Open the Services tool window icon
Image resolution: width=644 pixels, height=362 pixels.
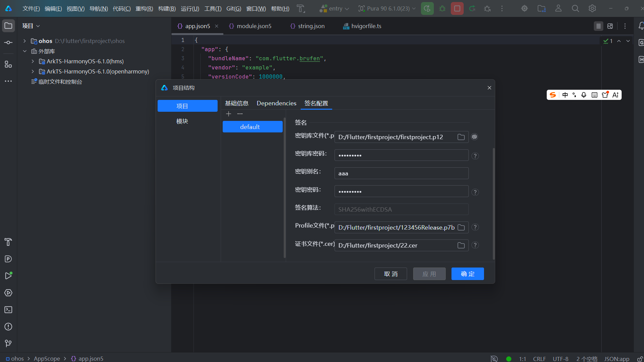(x=8, y=293)
